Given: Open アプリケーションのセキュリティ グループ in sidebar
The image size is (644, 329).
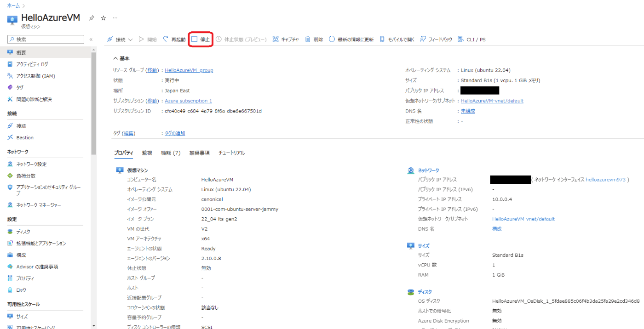Looking at the screenshot, I should click(45, 190).
